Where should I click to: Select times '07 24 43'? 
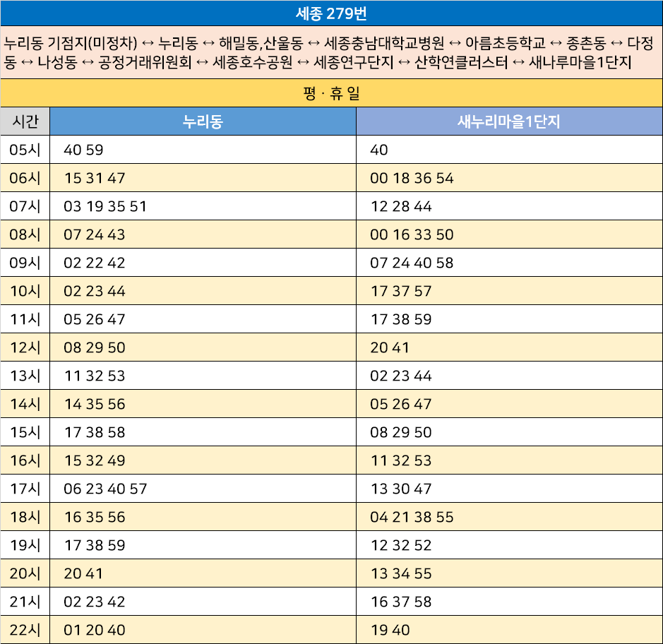(x=95, y=234)
